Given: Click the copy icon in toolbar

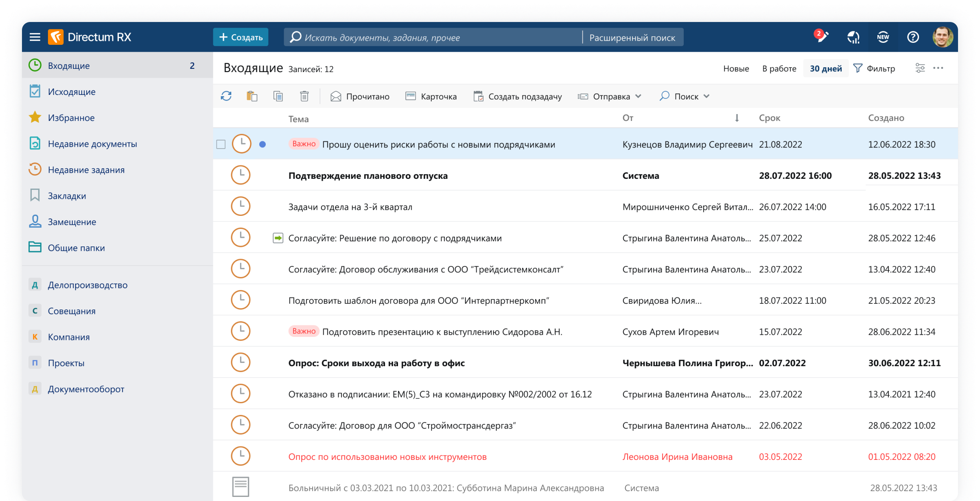Looking at the screenshot, I should coord(278,96).
